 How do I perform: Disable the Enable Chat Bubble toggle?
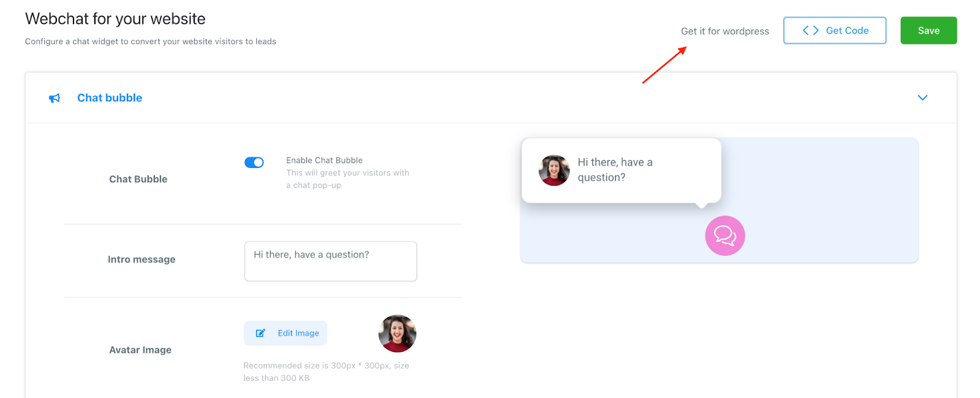[x=254, y=163]
